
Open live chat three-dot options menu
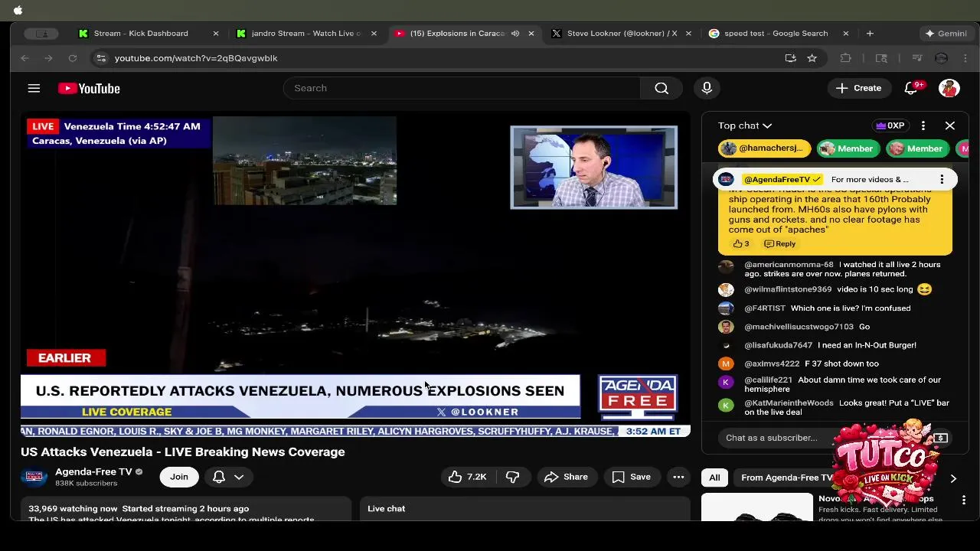pyautogui.click(x=923, y=126)
